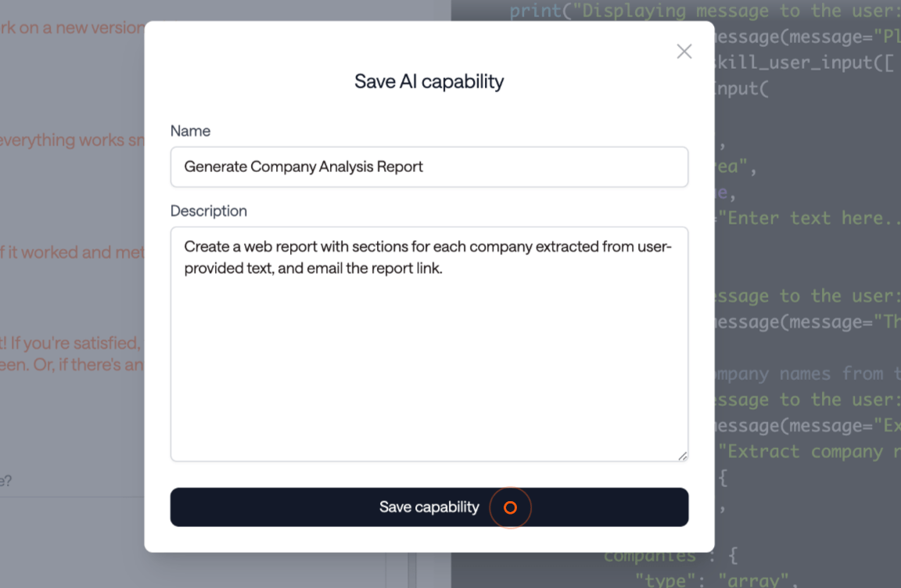Close the Save AI capability dialog
This screenshot has height=588, width=901.
(x=684, y=52)
